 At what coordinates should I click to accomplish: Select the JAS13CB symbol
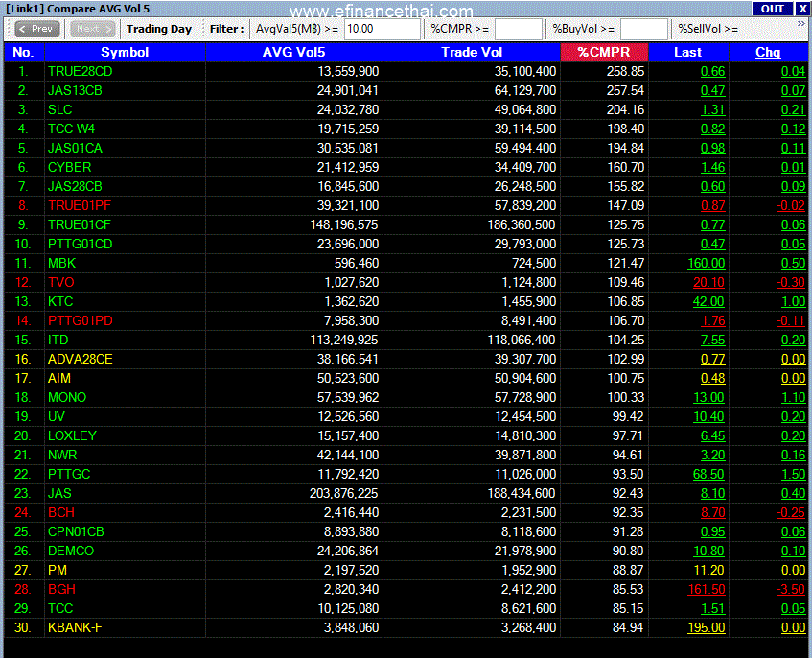[x=75, y=91]
